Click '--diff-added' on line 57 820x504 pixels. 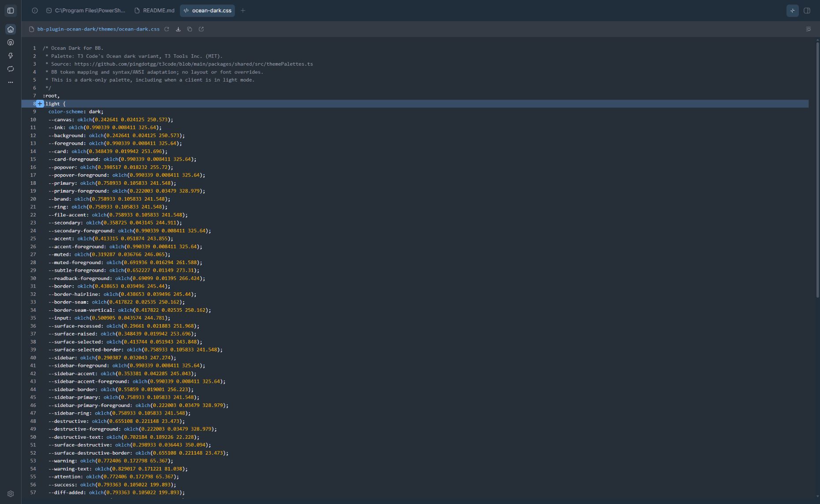(x=67, y=493)
